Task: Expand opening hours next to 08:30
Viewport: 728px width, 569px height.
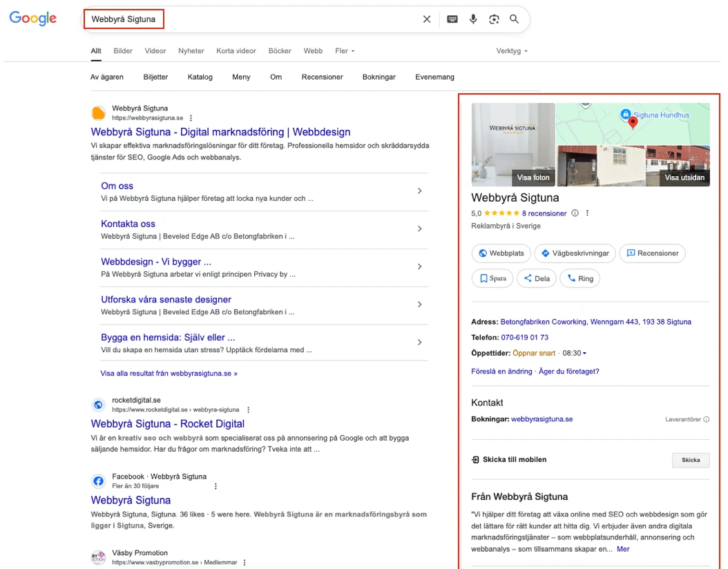Action: point(584,353)
